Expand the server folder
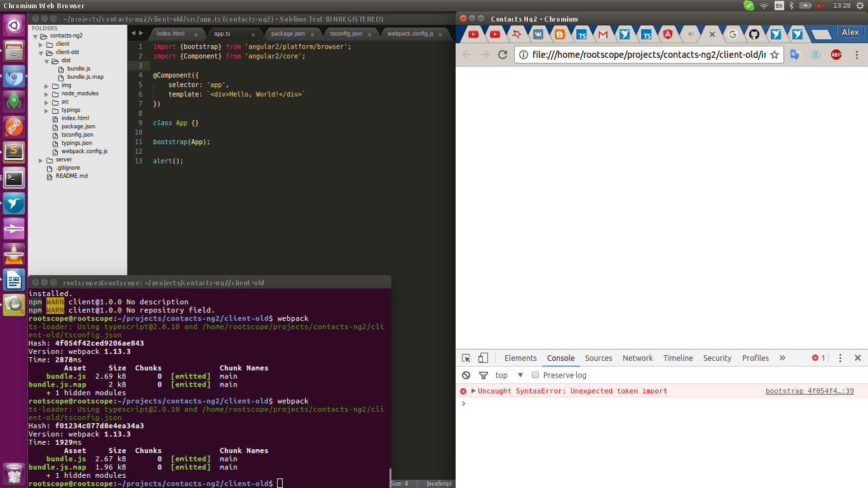The image size is (868, 488). point(41,160)
